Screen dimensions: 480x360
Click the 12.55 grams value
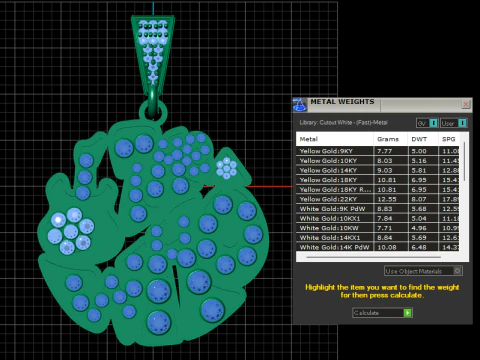[x=387, y=199]
